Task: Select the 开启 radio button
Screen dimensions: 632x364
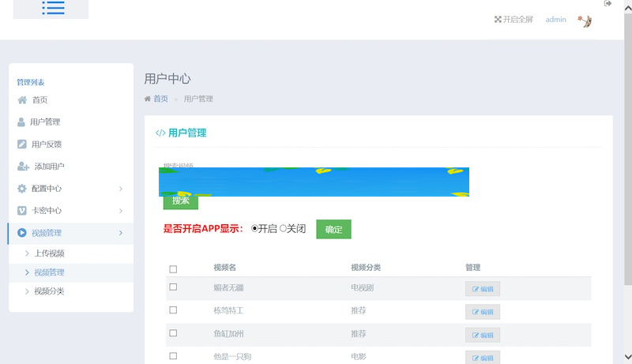Action: [x=254, y=229]
